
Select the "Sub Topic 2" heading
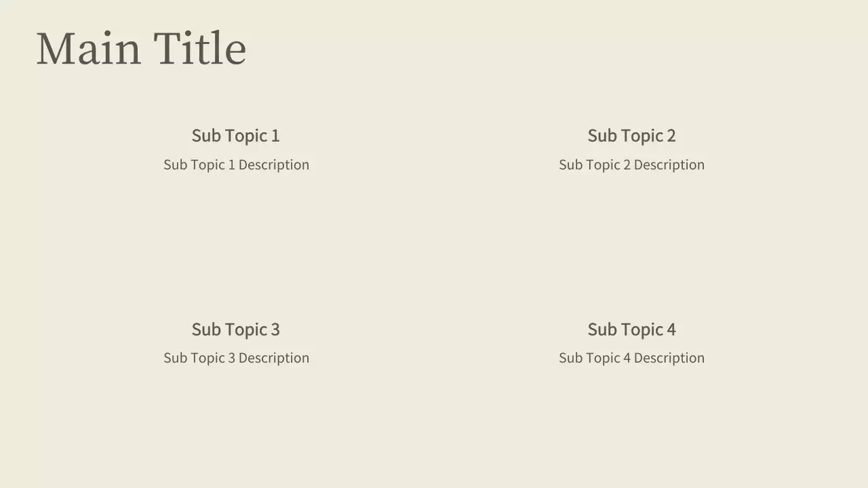pos(631,136)
